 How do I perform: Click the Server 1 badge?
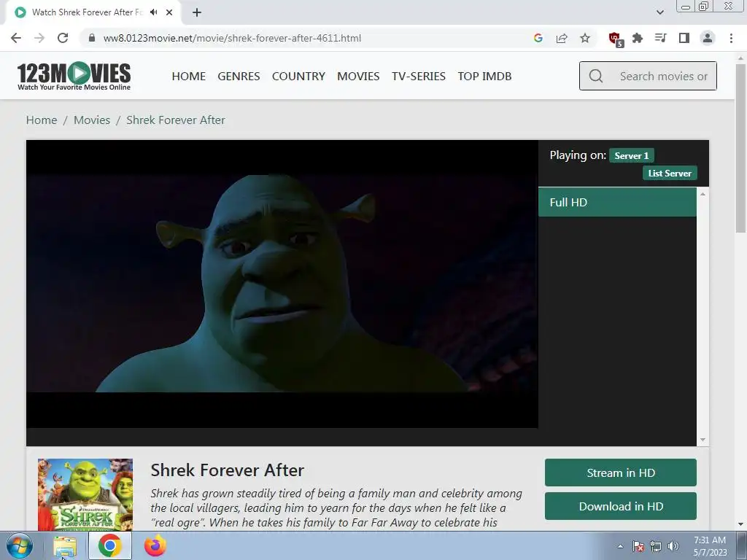(631, 156)
